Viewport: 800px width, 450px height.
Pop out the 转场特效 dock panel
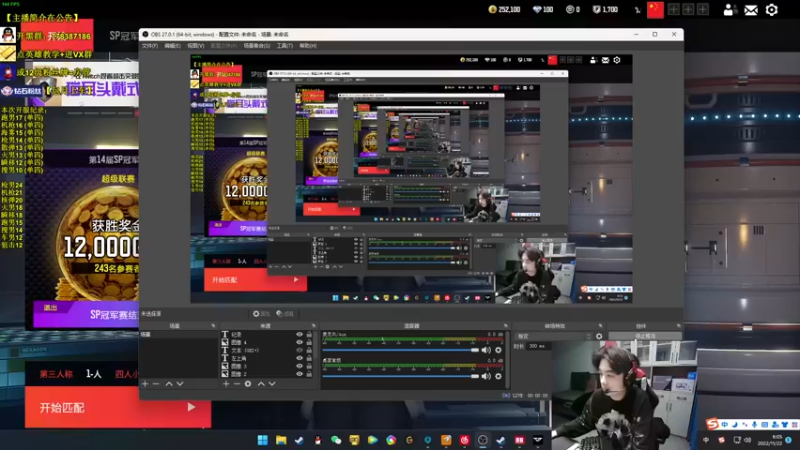tap(601, 326)
